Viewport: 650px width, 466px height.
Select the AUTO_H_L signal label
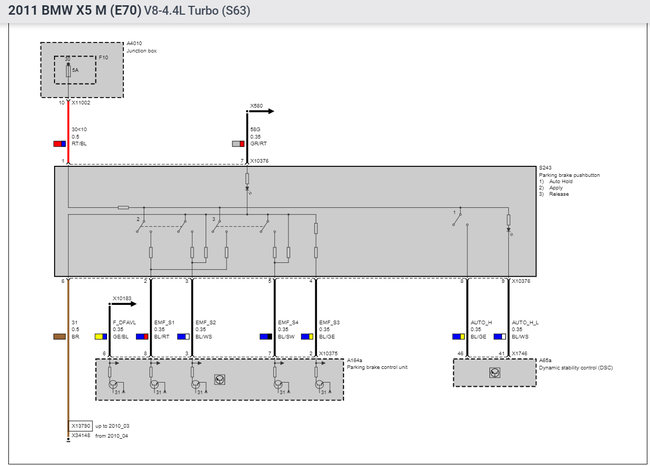tap(525, 323)
